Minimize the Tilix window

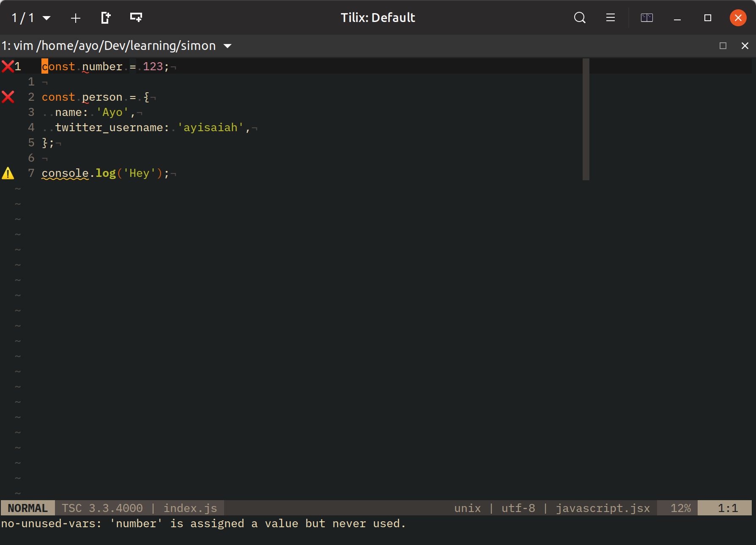[677, 18]
